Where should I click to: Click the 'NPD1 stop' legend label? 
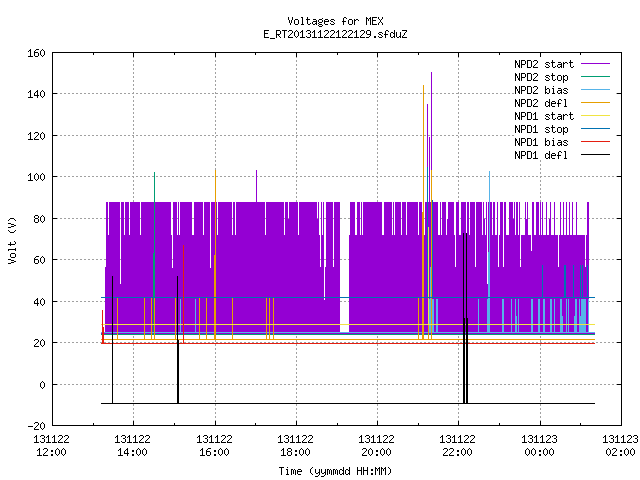[541, 129]
